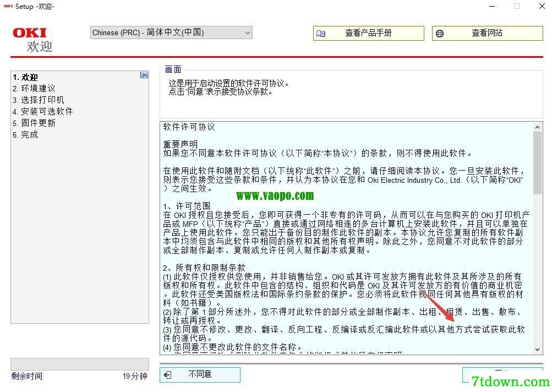Click the 1、许可范围 section heading

pyautogui.click(x=187, y=206)
